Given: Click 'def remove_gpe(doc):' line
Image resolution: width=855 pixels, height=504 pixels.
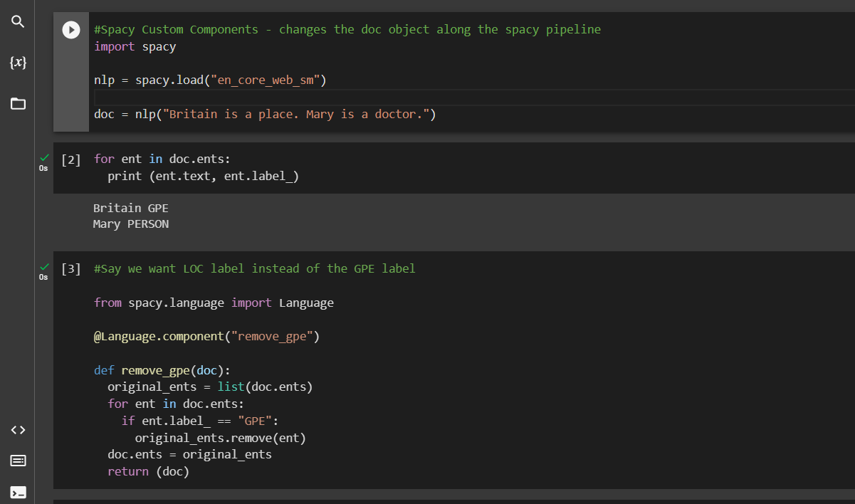Looking at the screenshot, I should point(162,371).
